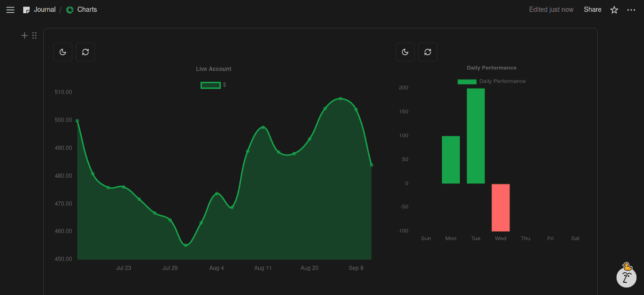
Task: Click the plus icon to add a block
Action: click(24, 35)
